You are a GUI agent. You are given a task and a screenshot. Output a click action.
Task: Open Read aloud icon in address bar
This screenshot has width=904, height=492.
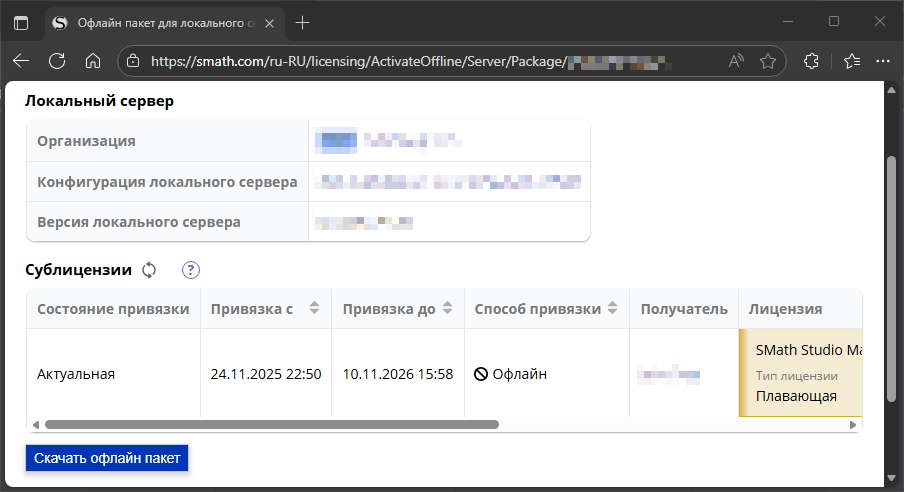pos(736,61)
